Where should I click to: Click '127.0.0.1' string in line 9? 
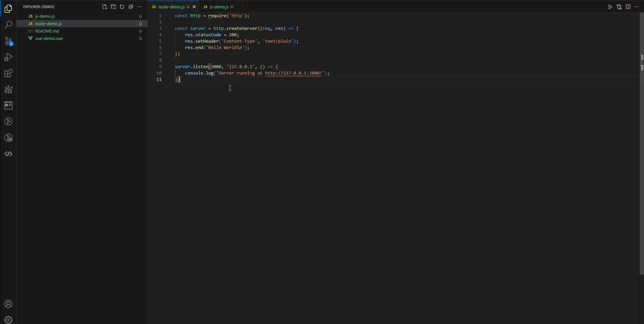240,66
